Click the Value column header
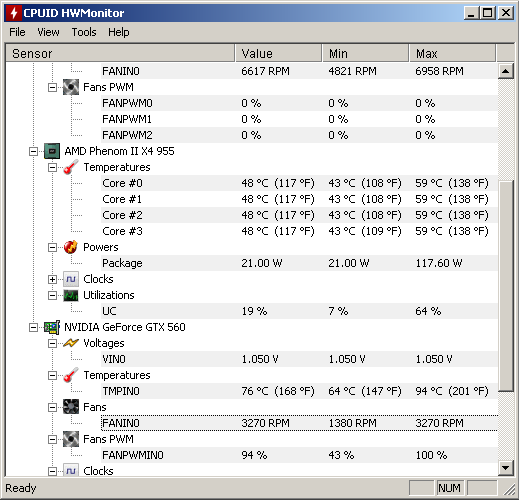519x500 pixels. pos(279,54)
